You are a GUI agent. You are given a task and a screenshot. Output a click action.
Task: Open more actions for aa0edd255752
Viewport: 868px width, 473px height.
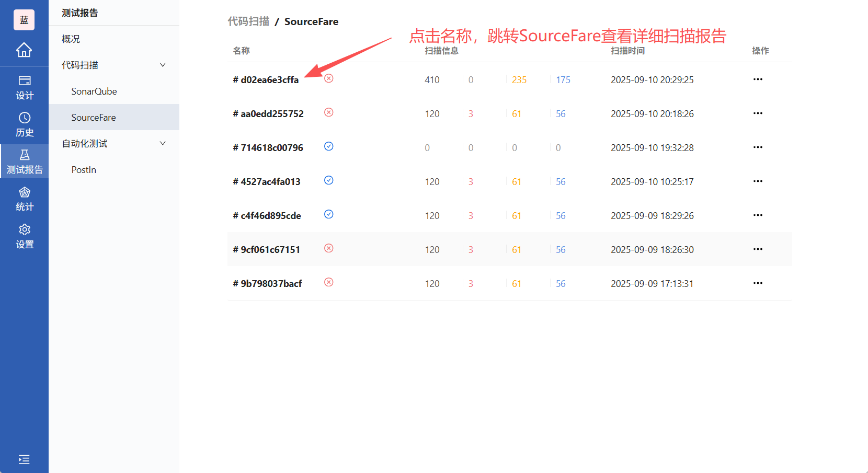[758, 113]
